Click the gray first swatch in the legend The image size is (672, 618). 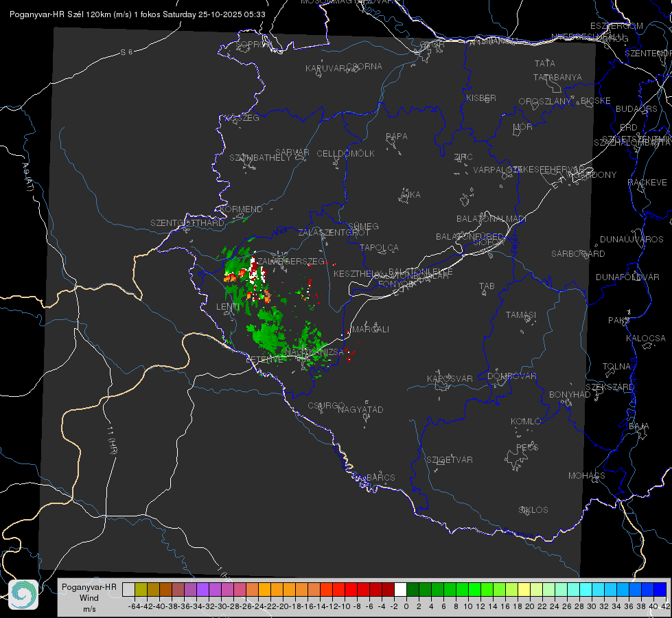128,590
